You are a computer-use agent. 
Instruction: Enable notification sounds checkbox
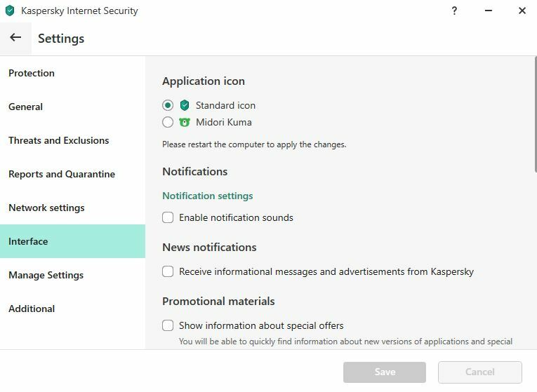click(x=168, y=217)
